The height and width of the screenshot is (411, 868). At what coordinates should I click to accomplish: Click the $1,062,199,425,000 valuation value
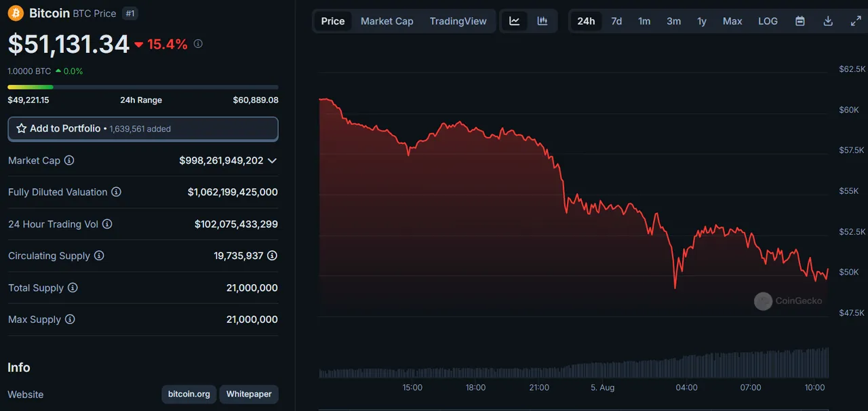[233, 192]
